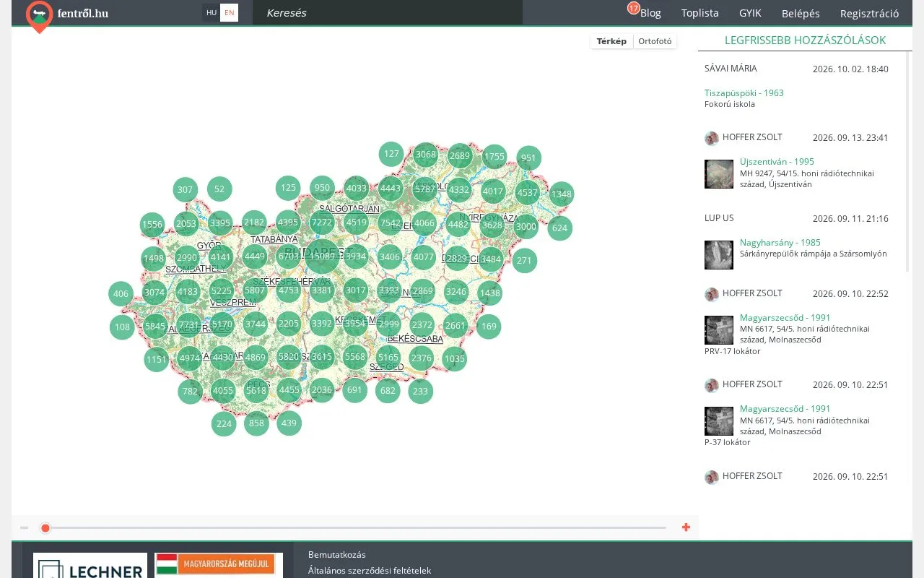Open Regisztráció sign-up page
Image resolution: width=924 pixels, height=578 pixels.
(869, 13)
